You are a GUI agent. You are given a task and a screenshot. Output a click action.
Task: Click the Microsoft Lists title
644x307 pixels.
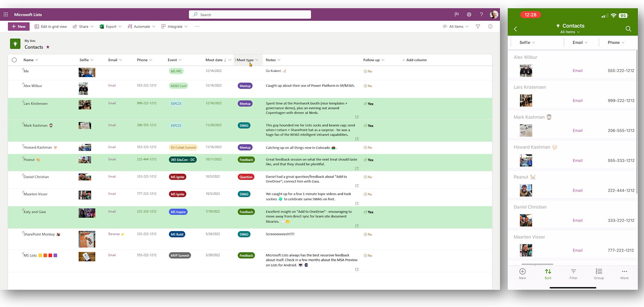pyautogui.click(x=28, y=15)
